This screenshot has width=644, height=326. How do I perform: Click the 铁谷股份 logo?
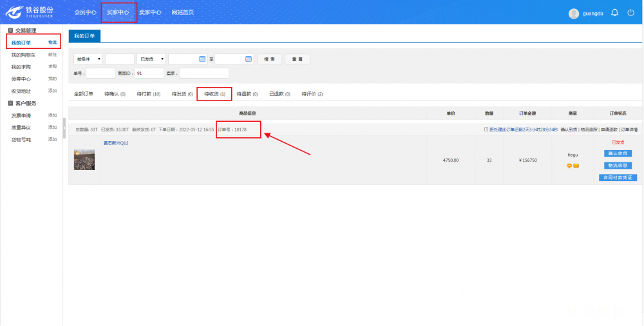click(34, 12)
